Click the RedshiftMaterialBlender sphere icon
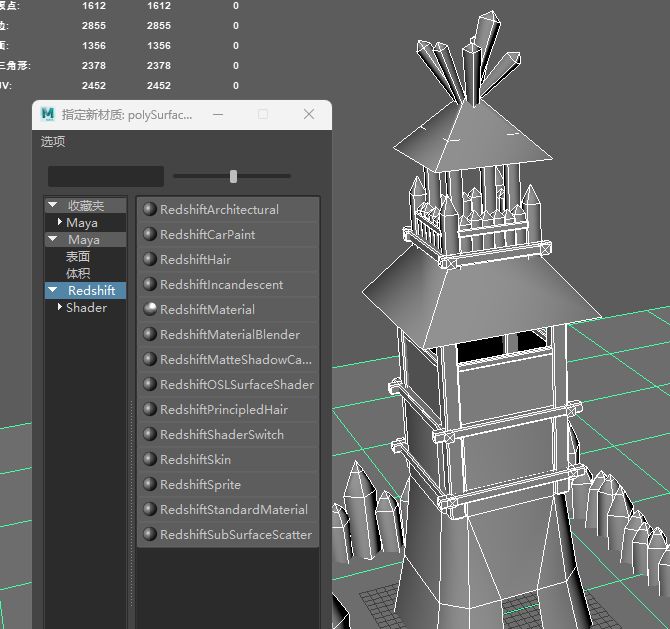The height and width of the screenshot is (629, 670). tap(150, 334)
